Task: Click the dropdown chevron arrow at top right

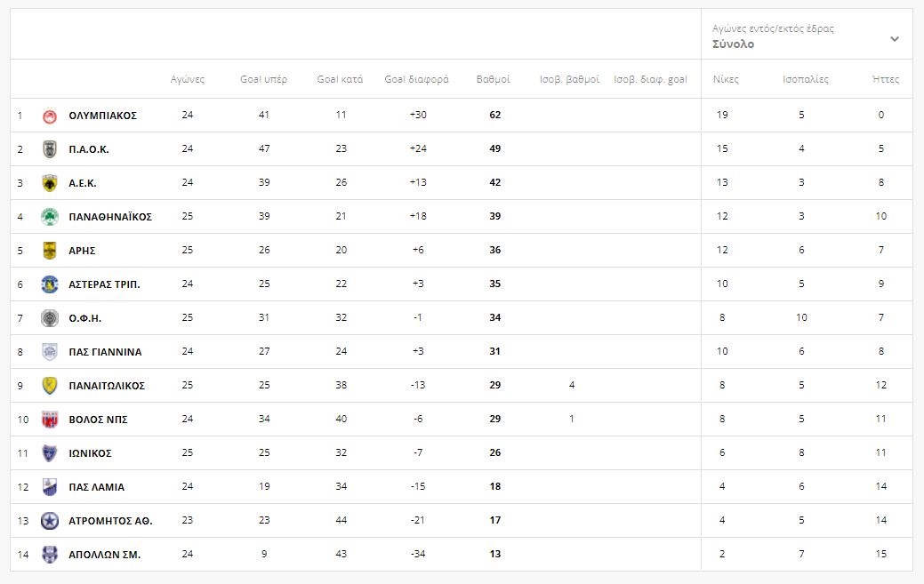Action: tap(895, 39)
